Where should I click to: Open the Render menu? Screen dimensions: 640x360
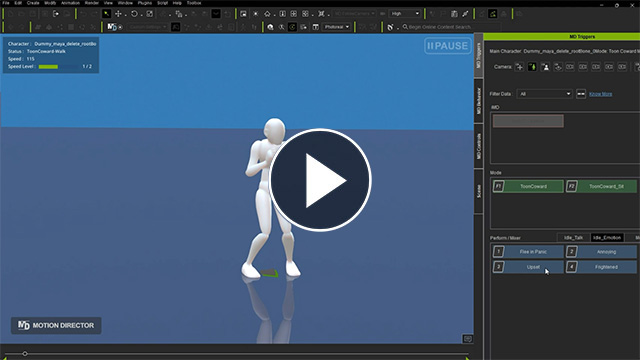click(92, 3)
